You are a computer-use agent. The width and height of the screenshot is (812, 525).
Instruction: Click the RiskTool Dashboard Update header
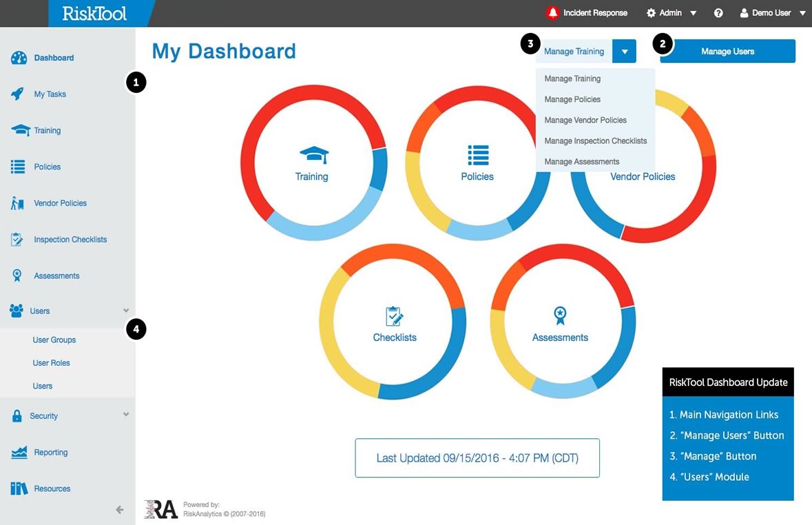(x=728, y=382)
